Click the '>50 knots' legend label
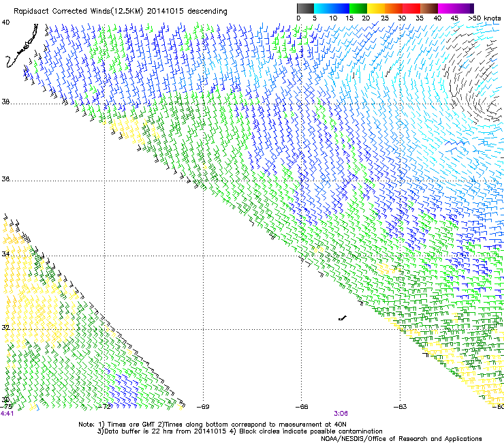The height and width of the screenshot is (443, 504). pos(484,18)
